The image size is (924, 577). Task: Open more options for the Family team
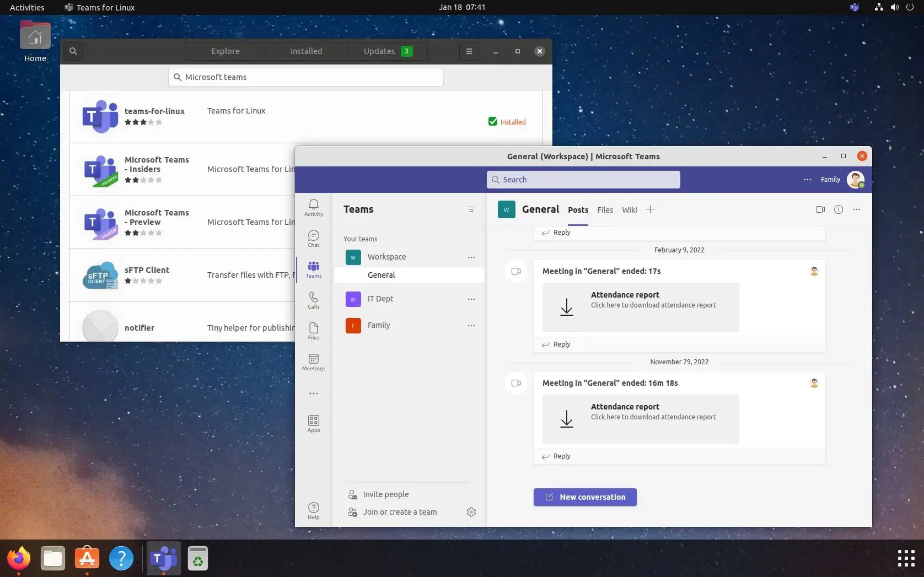pos(471,325)
